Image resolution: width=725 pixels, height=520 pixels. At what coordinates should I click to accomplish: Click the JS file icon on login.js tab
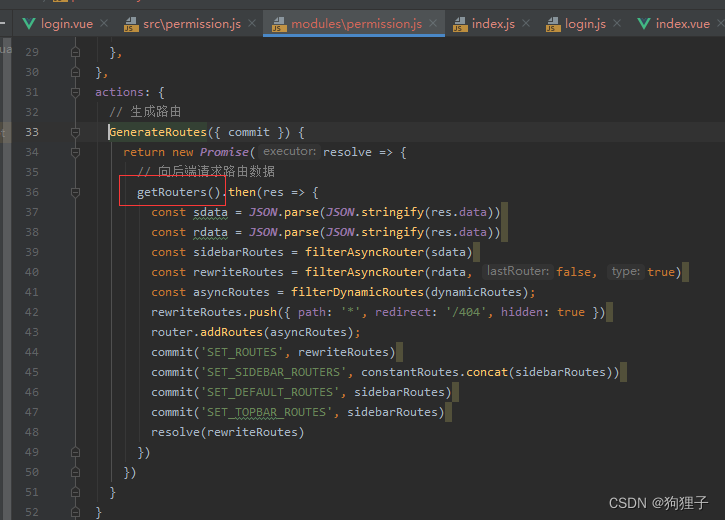tap(553, 24)
